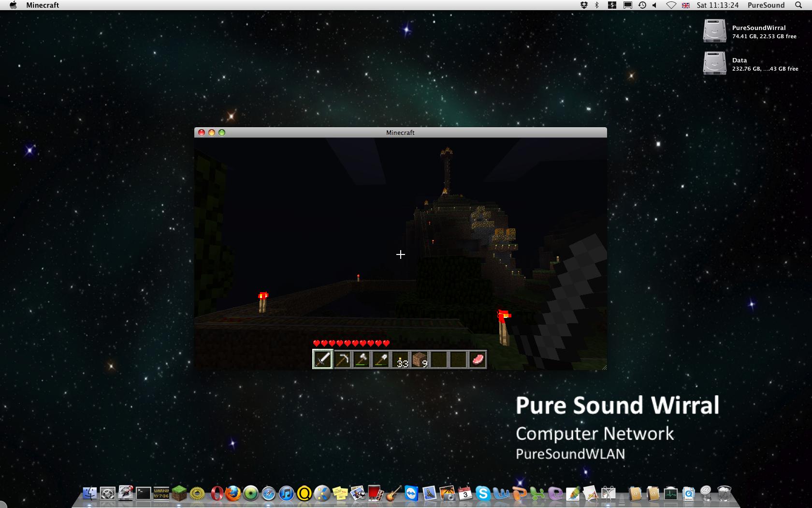This screenshot has width=812, height=508.
Task: Open the volume control in menu bar
Action: [x=655, y=5]
